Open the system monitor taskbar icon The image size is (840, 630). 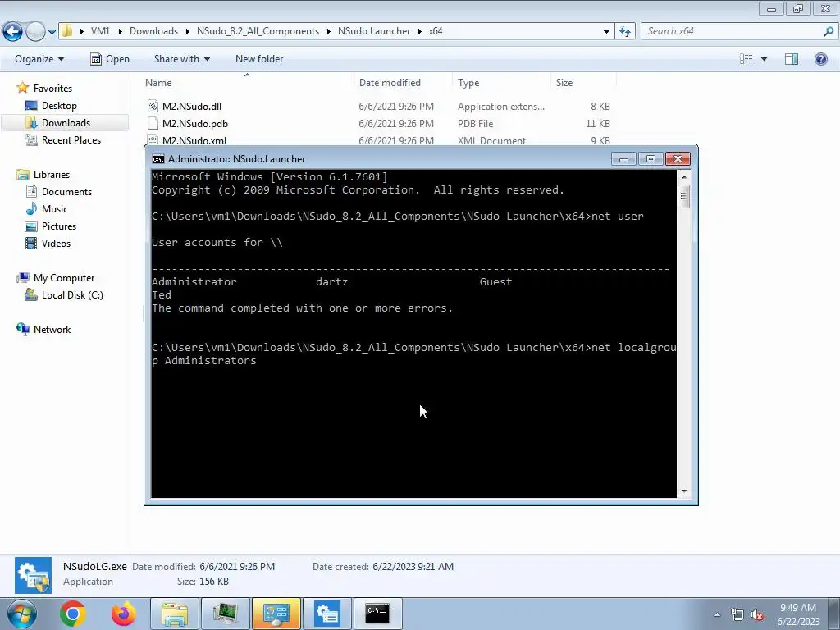click(225, 614)
